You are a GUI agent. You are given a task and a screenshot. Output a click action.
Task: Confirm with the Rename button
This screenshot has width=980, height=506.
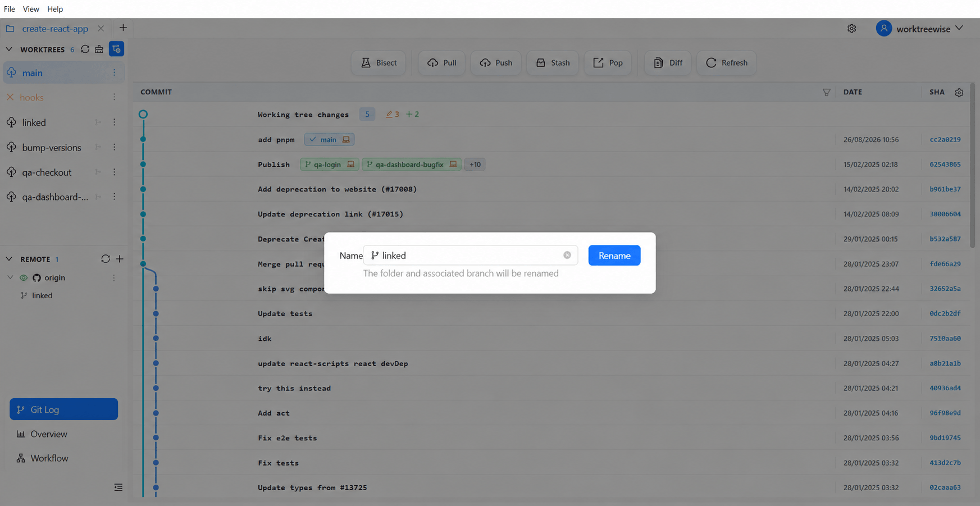[614, 256]
